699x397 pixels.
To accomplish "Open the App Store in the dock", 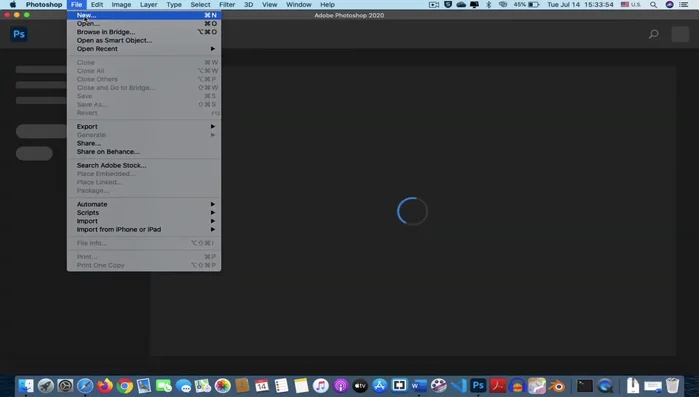I will tap(380, 385).
